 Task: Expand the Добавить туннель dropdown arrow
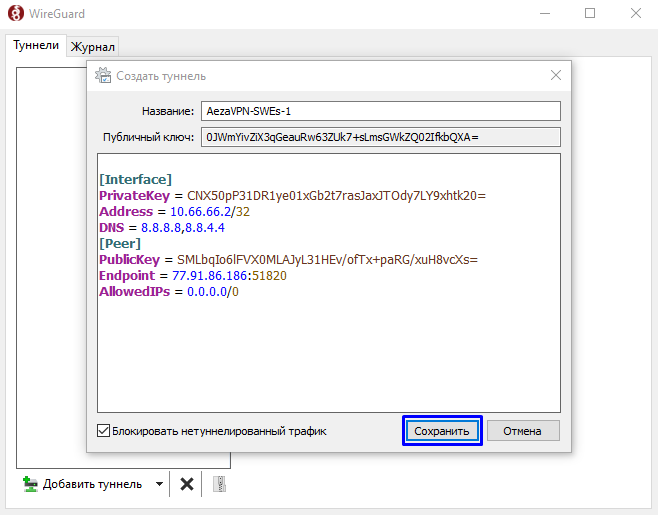click(159, 485)
